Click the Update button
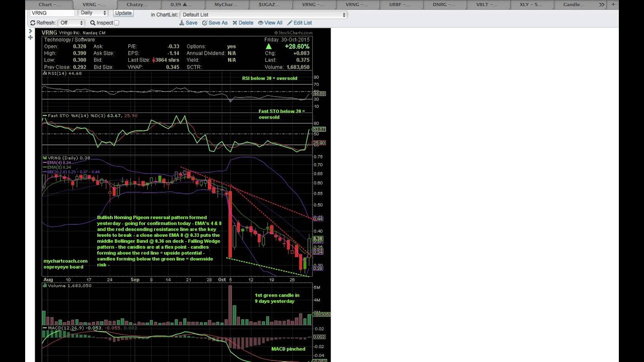 tap(123, 13)
